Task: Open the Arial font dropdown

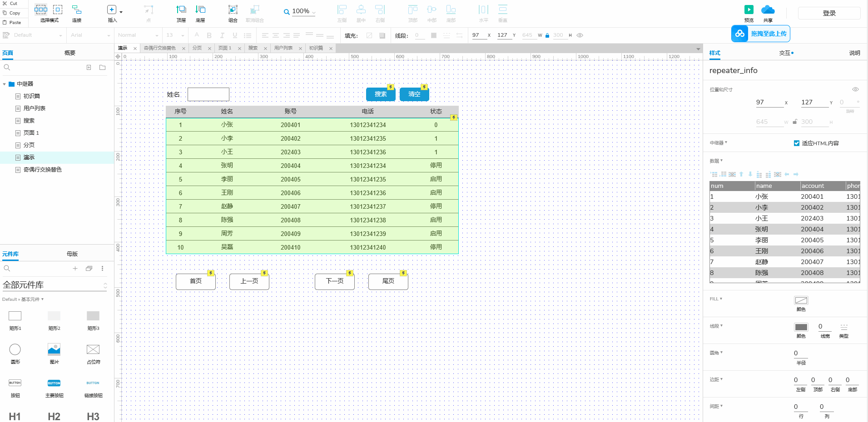Action: tap(90, 35)
